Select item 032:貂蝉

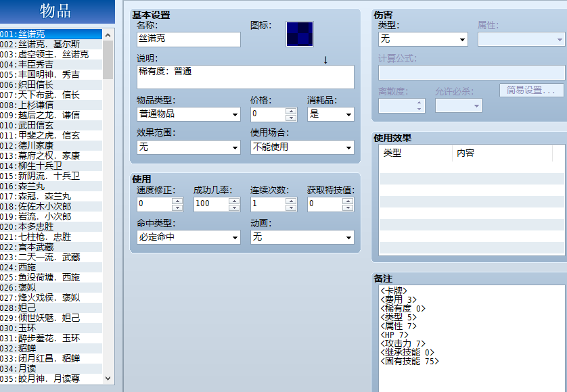click(51, 348)
